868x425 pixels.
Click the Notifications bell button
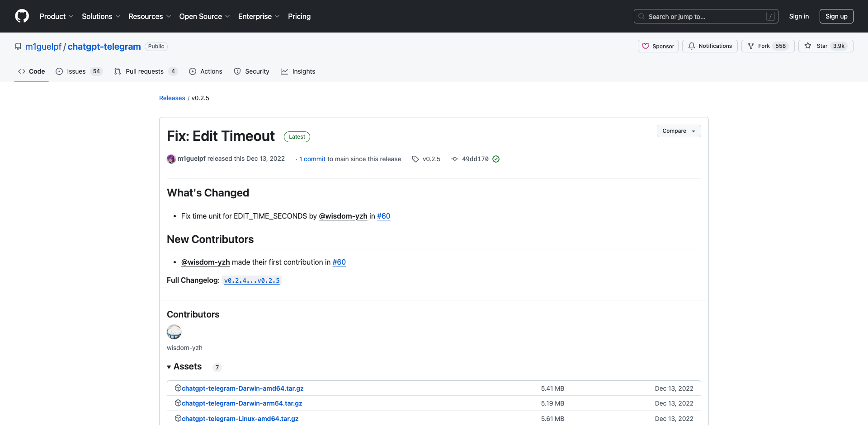710,46
